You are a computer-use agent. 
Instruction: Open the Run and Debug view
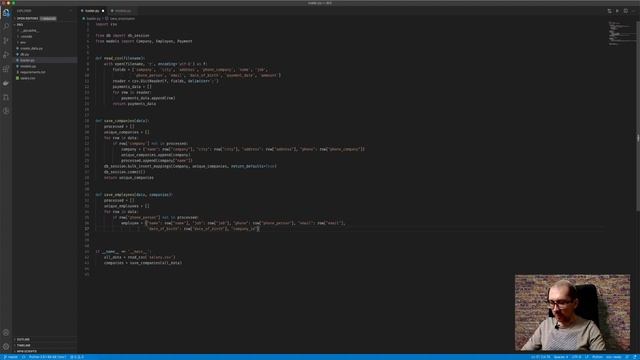[6, 55]
